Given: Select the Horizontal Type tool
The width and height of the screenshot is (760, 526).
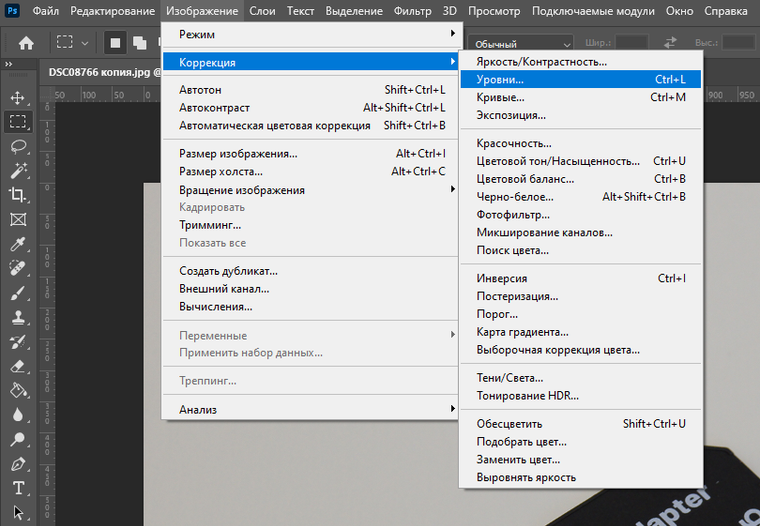Looking at the screenshot, I should click(18, 488).
